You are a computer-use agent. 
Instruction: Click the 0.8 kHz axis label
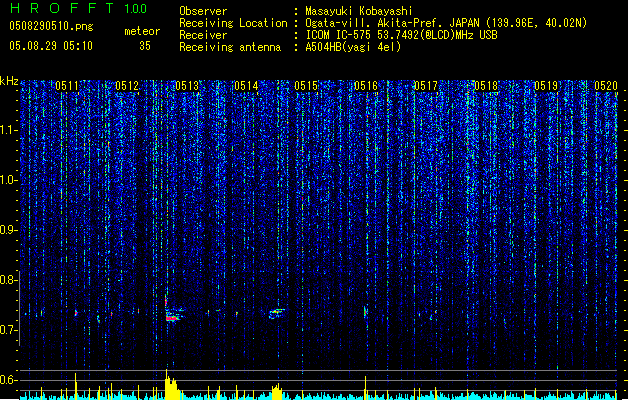click(8, 280)
